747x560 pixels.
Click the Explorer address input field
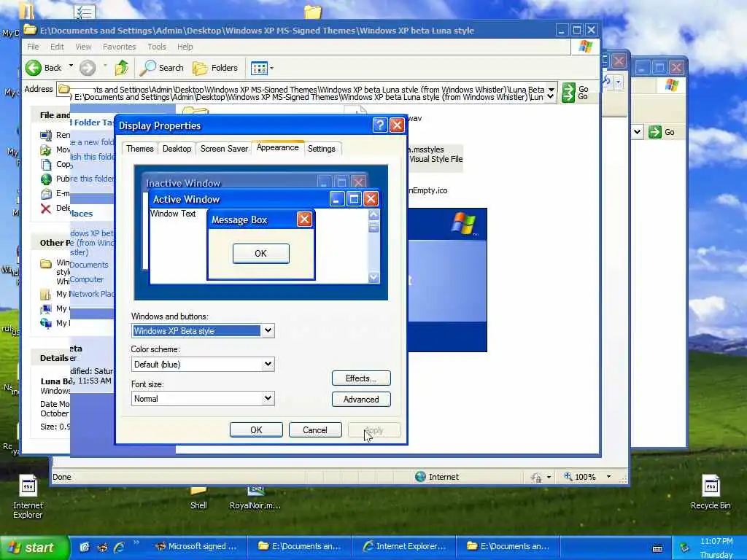tap(306, 93)
